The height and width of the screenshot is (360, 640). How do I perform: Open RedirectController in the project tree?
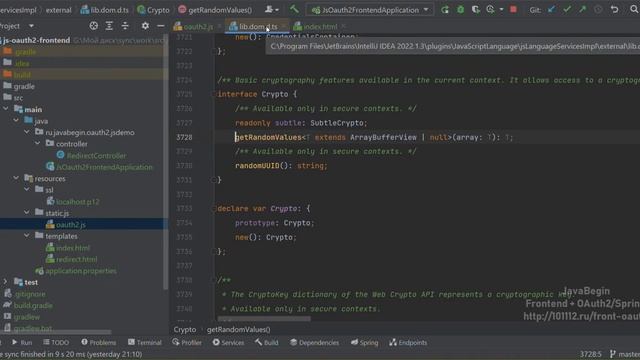tap(96, 156)
